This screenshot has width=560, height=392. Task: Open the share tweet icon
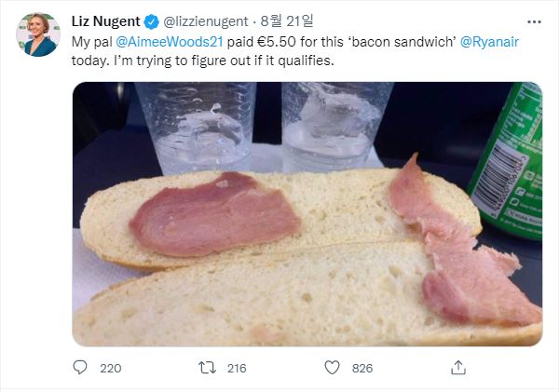[x=458, y=368]
